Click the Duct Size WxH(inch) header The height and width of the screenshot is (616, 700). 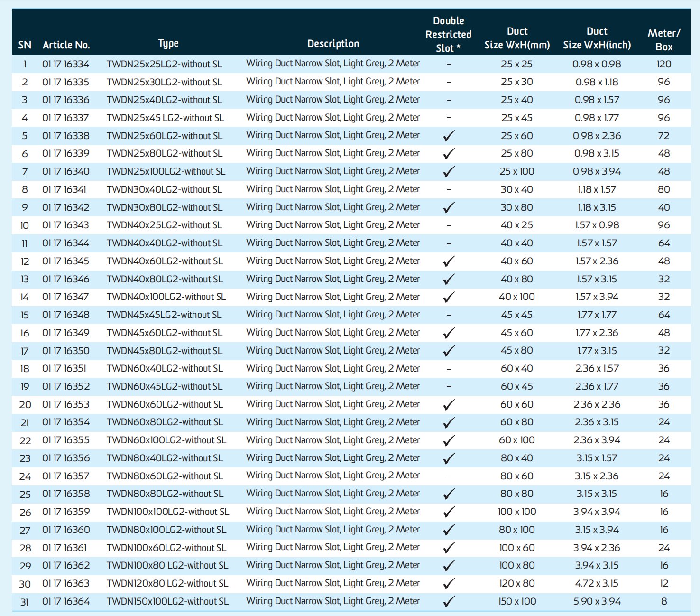click(597, 38)
